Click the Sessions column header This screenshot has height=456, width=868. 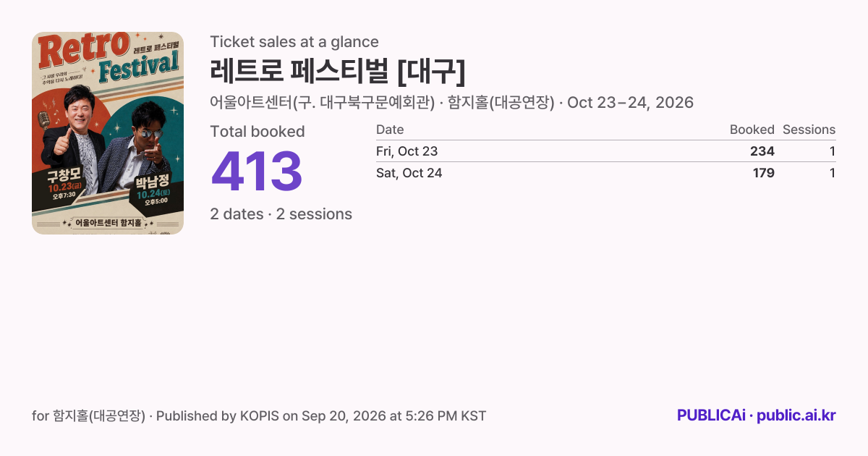(809, 130)
